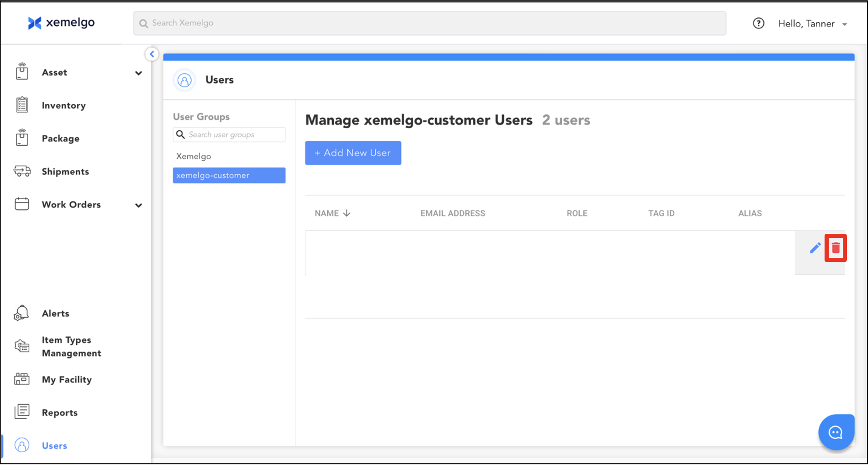Expand the Asset menu chevron
Viewport: 868px width, 466px height.
(139, 73)
